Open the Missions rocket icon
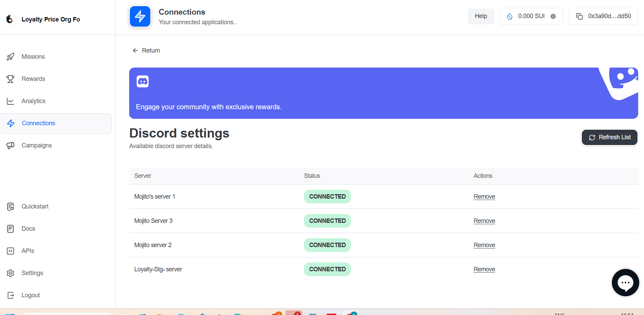The height and width of the screenshot is (315, 644). tap(11, 57)
